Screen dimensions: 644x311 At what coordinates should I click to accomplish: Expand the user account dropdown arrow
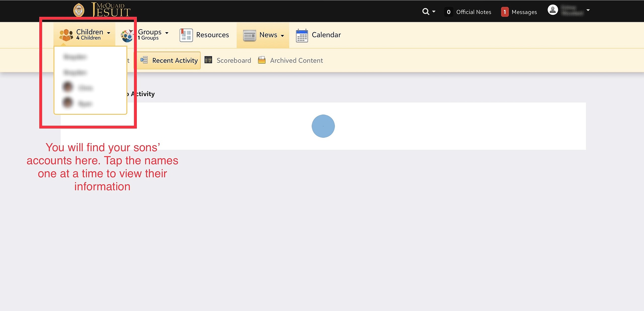pos(588,10)
